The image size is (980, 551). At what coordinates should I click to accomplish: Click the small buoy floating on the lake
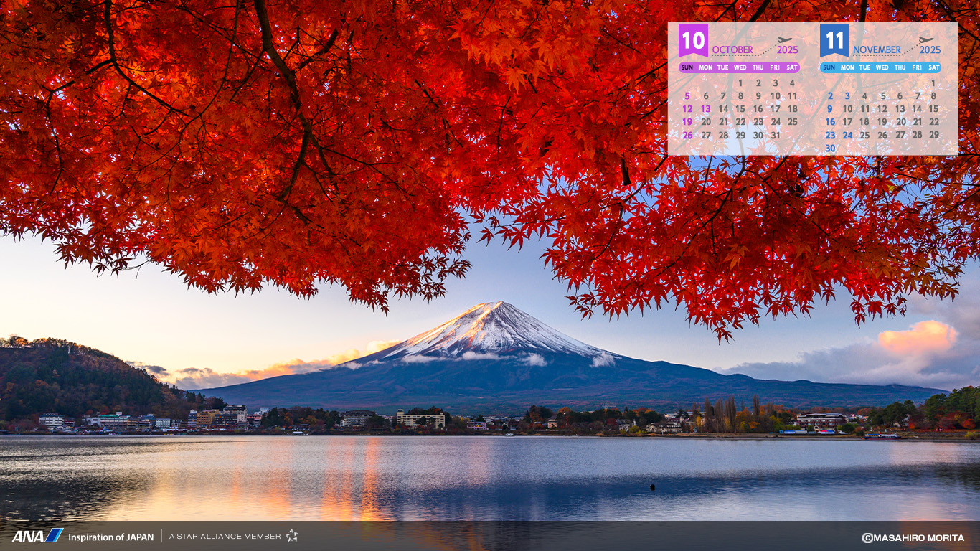[652, 487]
